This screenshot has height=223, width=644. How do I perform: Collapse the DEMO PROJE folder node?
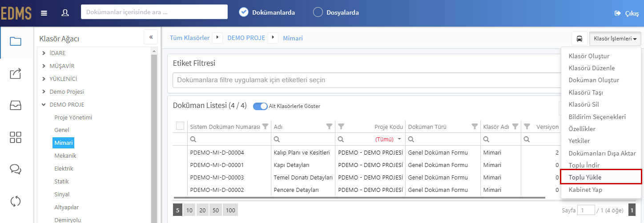point(44,105)
